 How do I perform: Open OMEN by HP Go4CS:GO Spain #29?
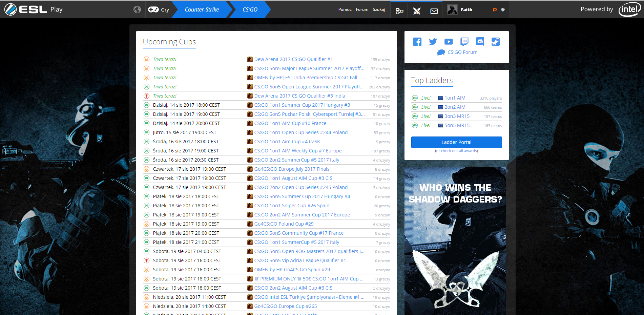click(x=292, y=270)
